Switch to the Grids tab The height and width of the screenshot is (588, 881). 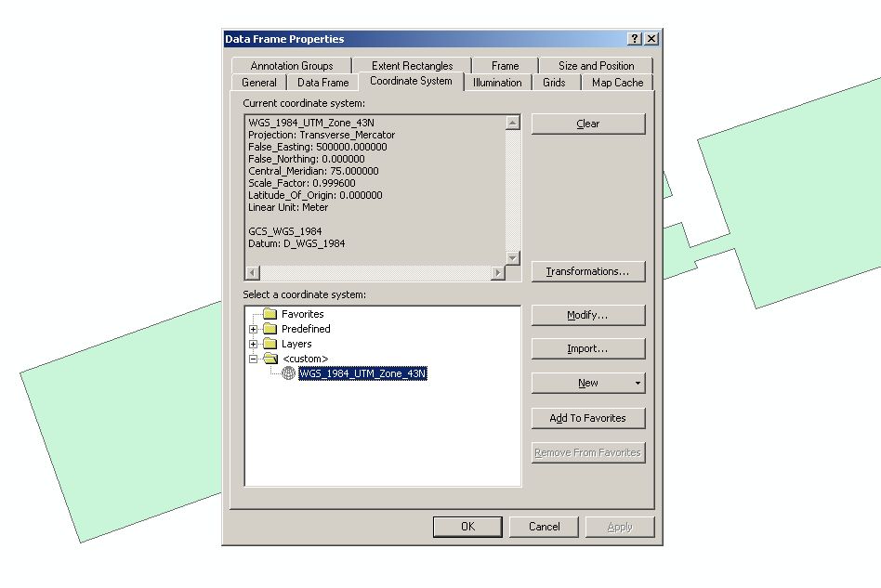coord(554,83)
